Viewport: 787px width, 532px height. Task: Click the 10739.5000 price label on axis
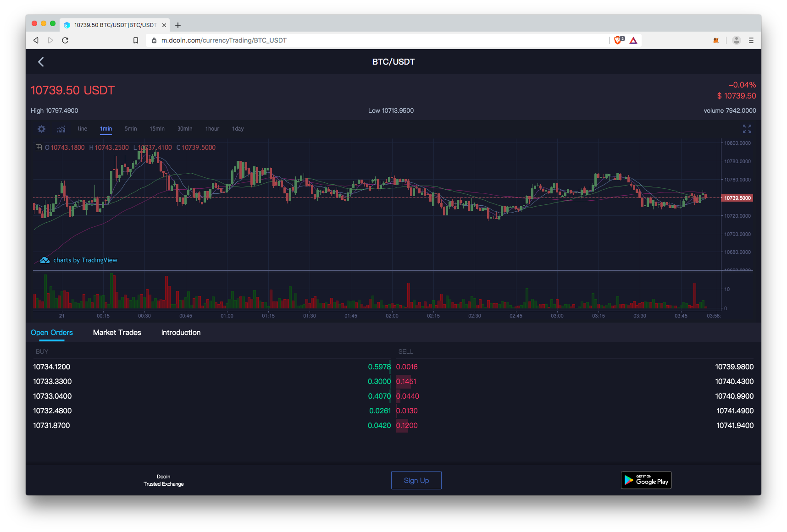(737, 198)
